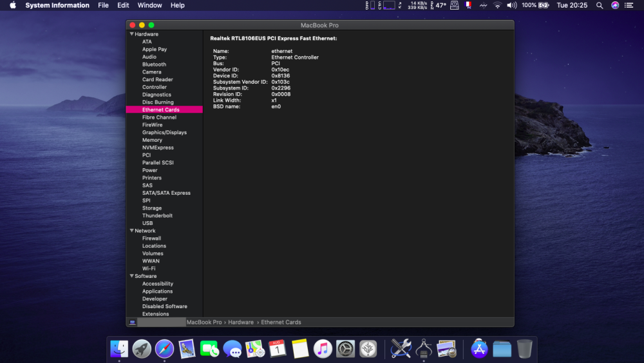Open the Help menu
644x363 pixels.
click(x=178, y=5)
